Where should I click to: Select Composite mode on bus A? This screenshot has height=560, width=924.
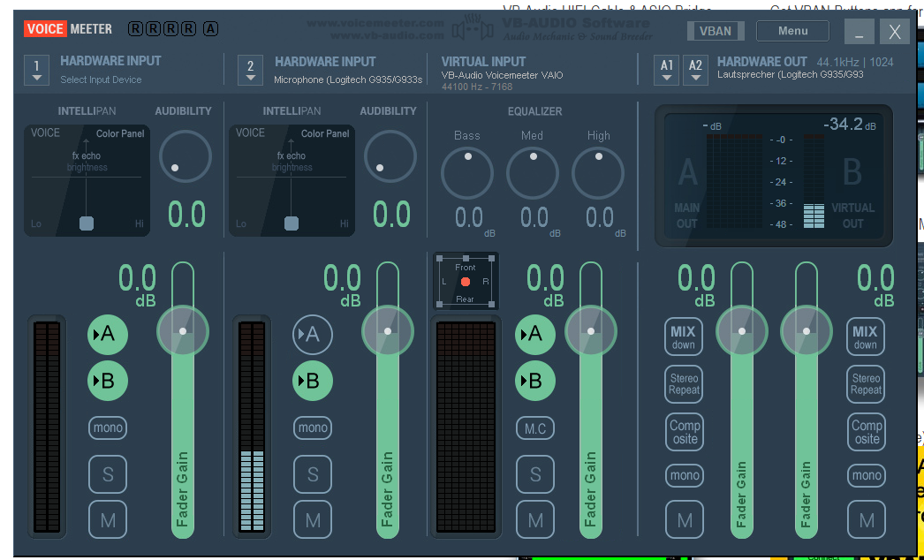click(x=684, y=432)
